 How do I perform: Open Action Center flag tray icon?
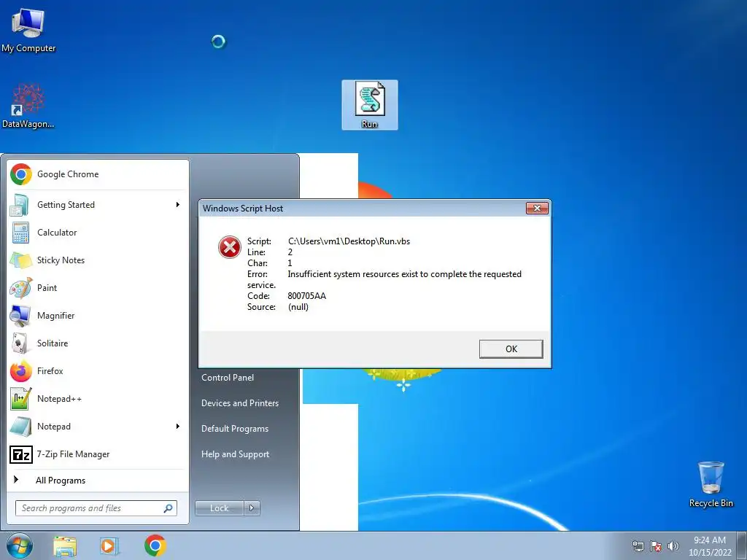click(x=656, y=546)
